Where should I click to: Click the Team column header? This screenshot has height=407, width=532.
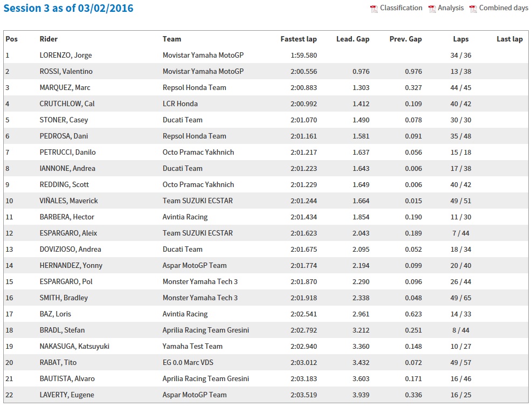[x=172, y=39]
